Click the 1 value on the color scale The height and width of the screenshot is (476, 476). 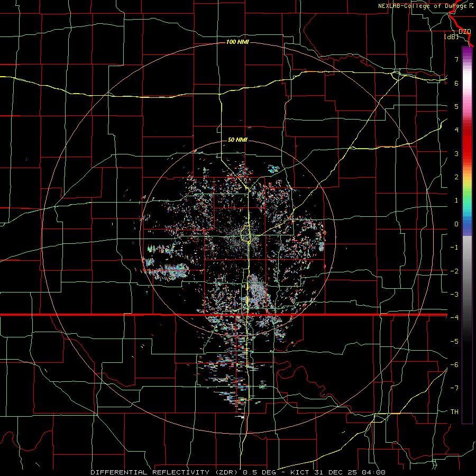456,200
